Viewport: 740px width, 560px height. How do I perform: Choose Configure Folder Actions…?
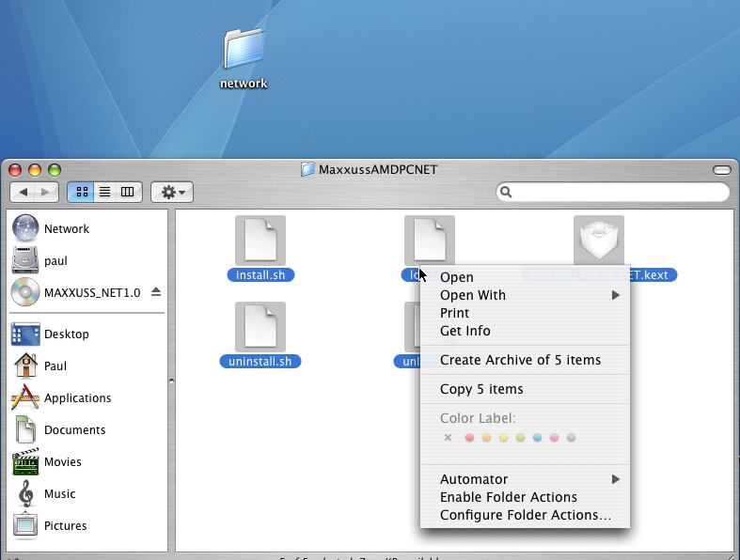coord(525,515)
